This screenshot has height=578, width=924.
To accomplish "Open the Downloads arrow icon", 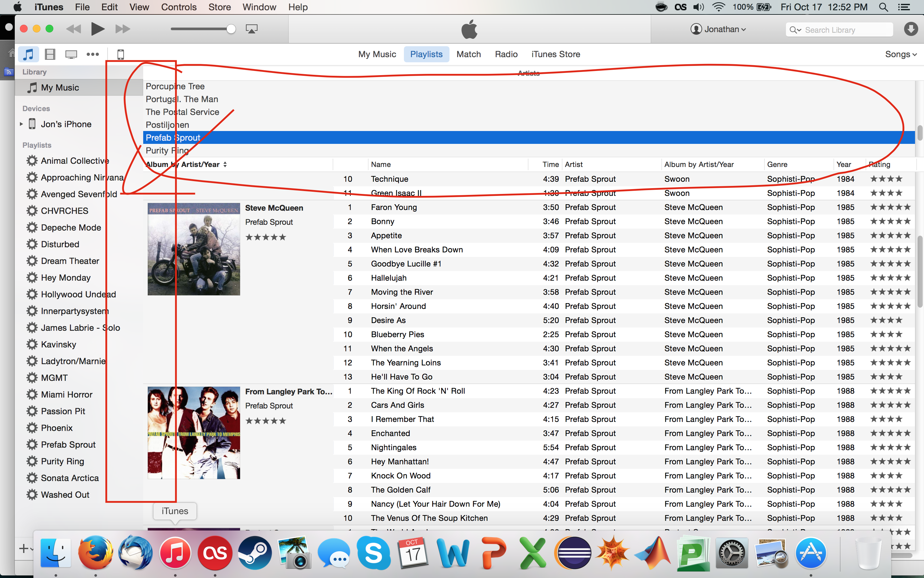I will click(911, 29).
